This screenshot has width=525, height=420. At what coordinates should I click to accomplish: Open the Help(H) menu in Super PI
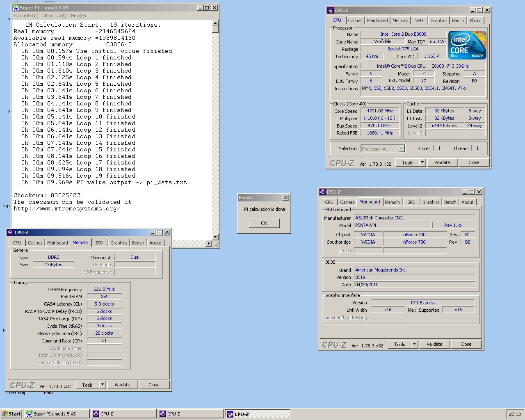pyautogui.click(x=78, y=16)
